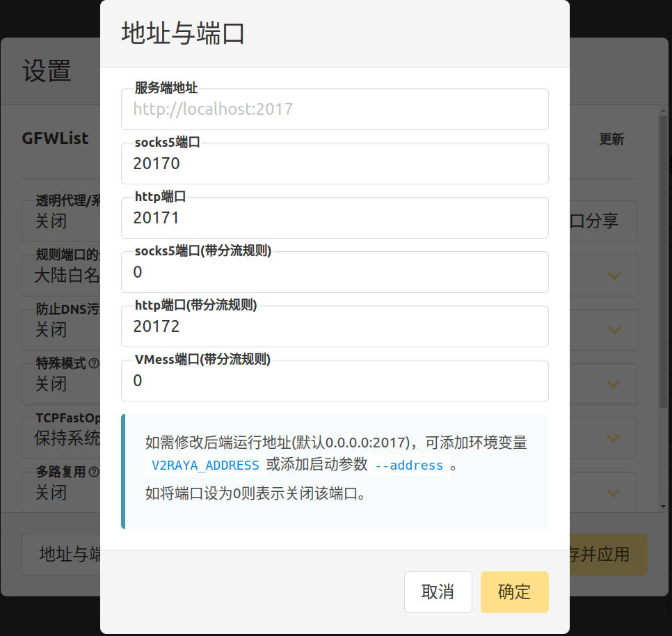Open the 防止DNS污染 dropdown chevron

pos(614,330)
